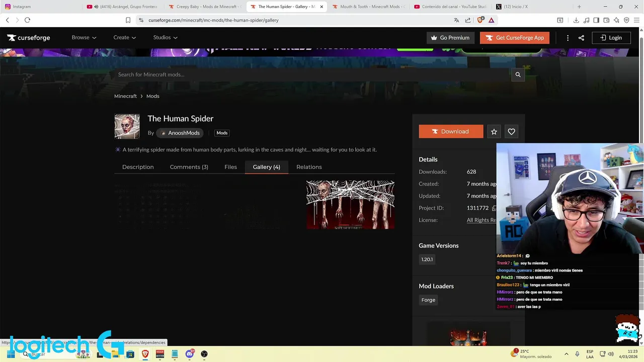
Task: Open The Human Spider mod avatar image
Action: coord(127,126)
